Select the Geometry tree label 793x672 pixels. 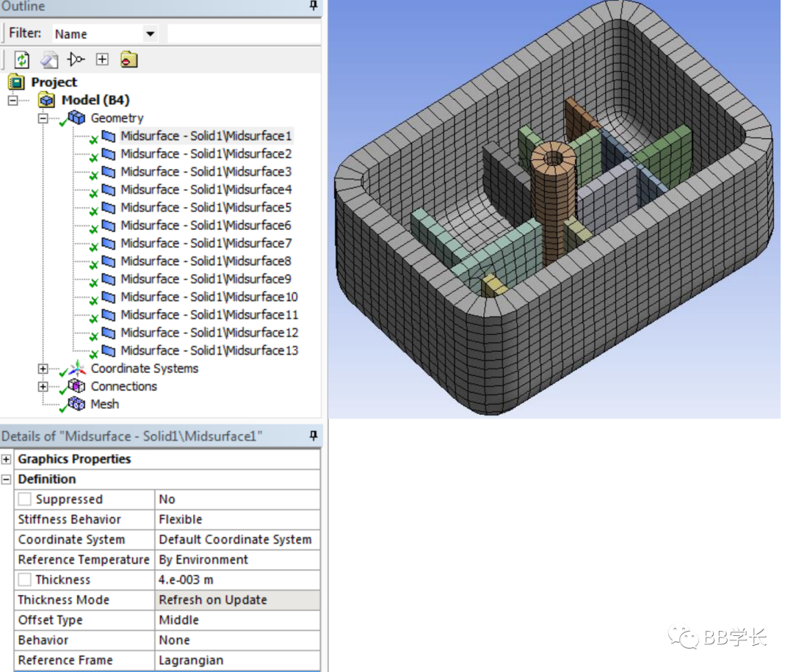(x=117, y=118)
